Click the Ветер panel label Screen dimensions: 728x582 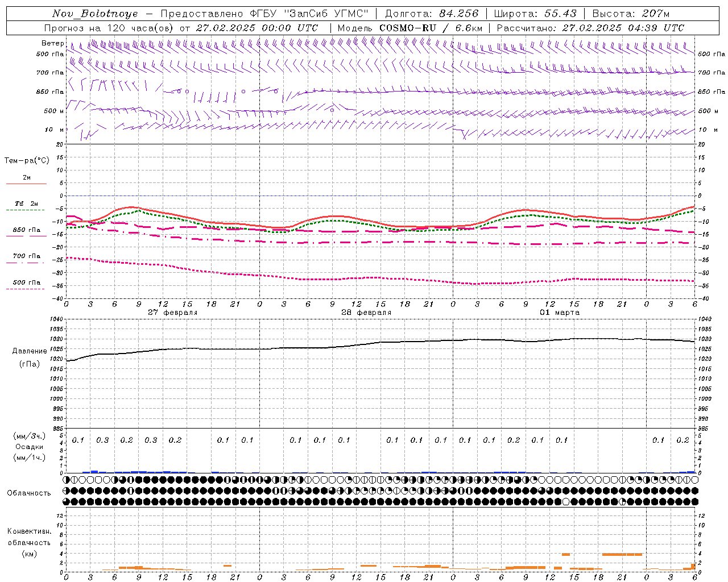tap(53, 43)
